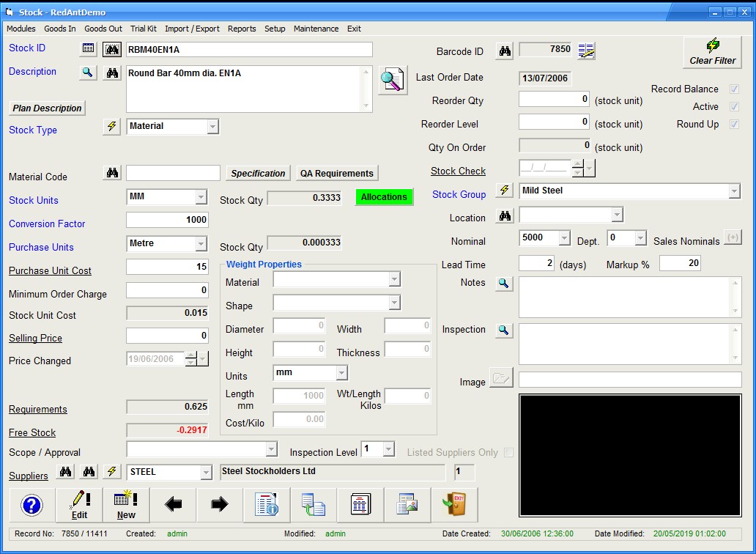Click the blue Help question mark icon
Viewport: 756px width, 554px height.
point(32,505)
